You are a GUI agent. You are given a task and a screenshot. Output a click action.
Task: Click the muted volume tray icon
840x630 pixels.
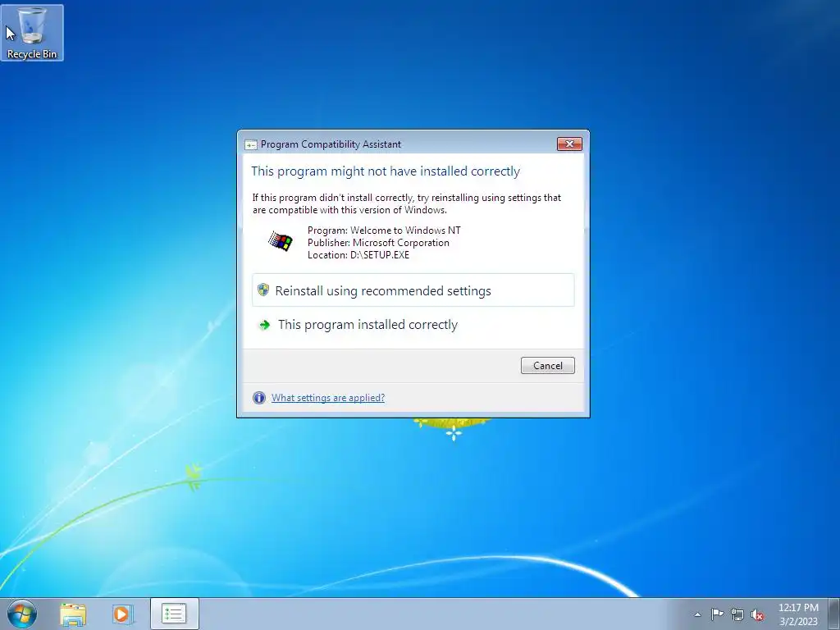(757, 614)
